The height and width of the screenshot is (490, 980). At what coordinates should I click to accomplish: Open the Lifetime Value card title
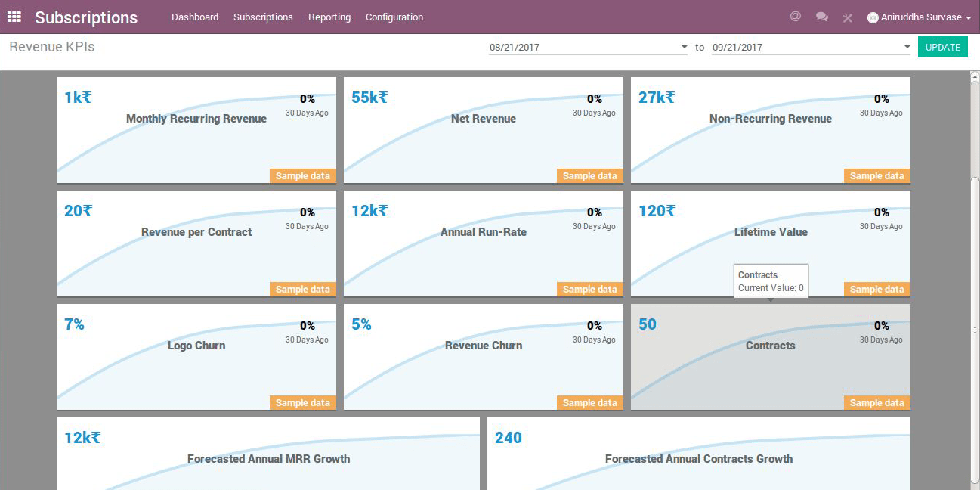point(771,232)
